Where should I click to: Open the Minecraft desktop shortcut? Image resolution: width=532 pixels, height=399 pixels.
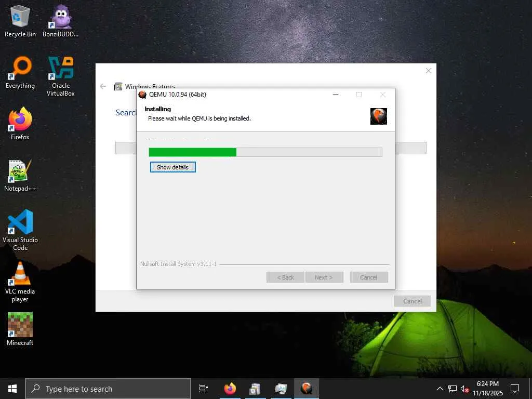[x=20, y=329]
